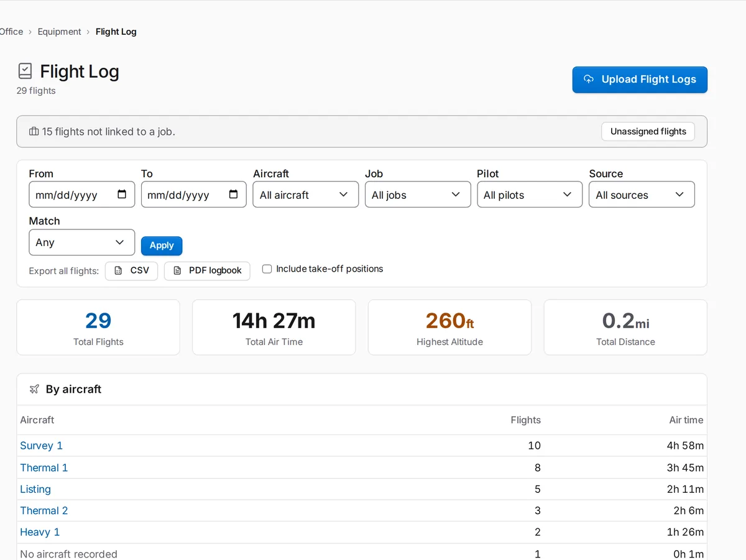Click the 1h 26m air time for Heavy 1
This screenshot has height=560, width=746.
(x=685, y=532)
